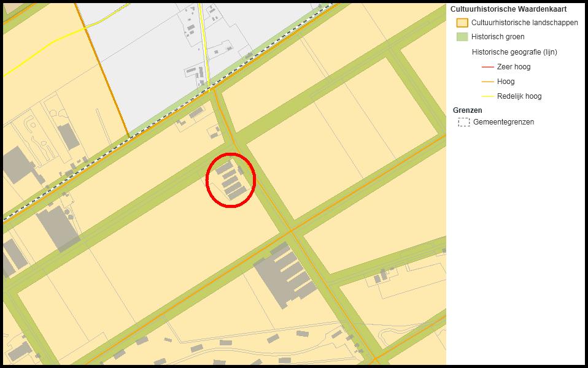This screenshot has height=368, width=588.
Task: Click the Hoog legend label
Action: (x=506, y=82)
